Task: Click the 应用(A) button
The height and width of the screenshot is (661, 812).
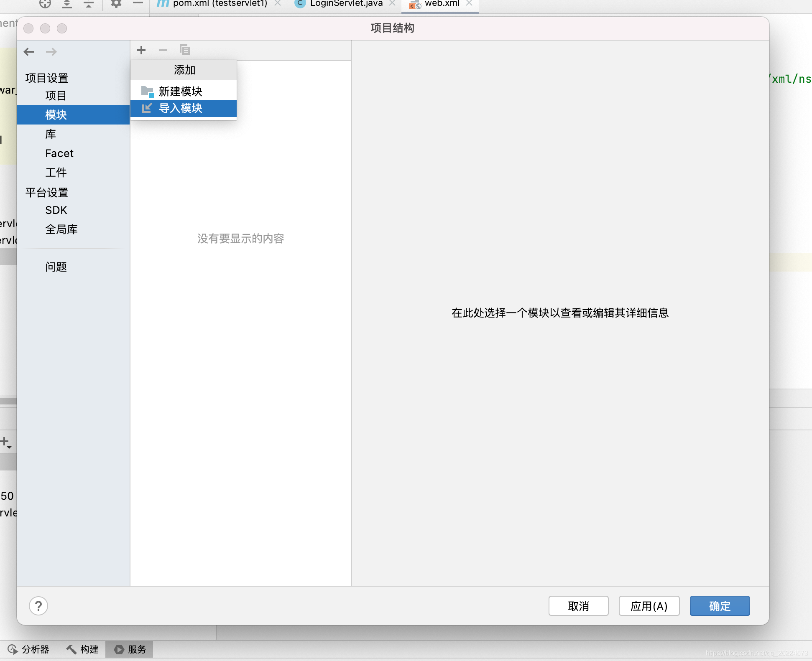Action: [x=649, y=606]
